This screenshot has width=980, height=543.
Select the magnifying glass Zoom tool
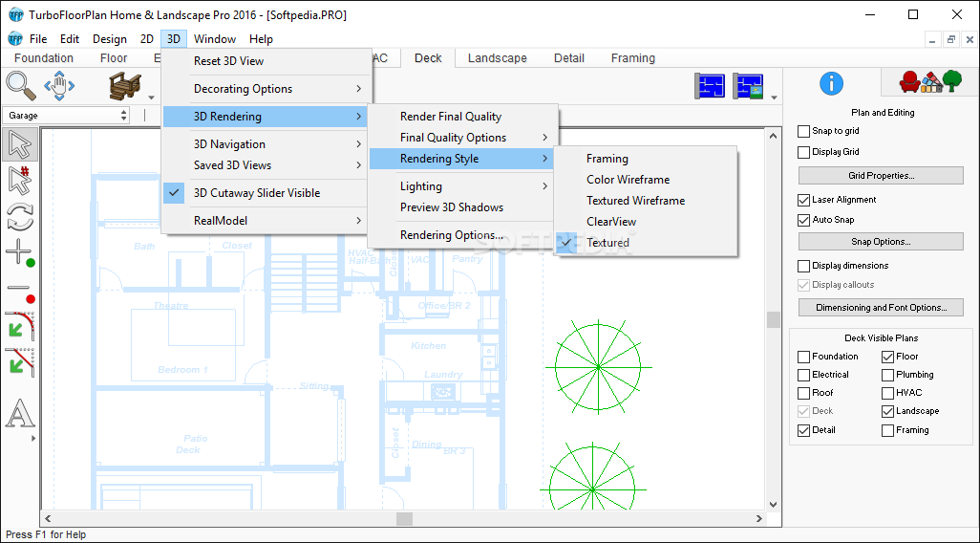click(x=21, y=86)
